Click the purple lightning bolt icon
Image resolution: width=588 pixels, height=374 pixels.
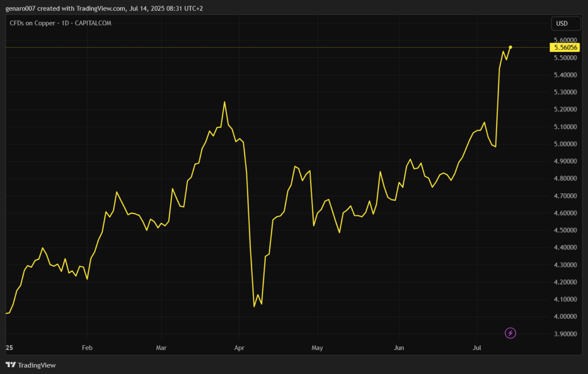510,333
